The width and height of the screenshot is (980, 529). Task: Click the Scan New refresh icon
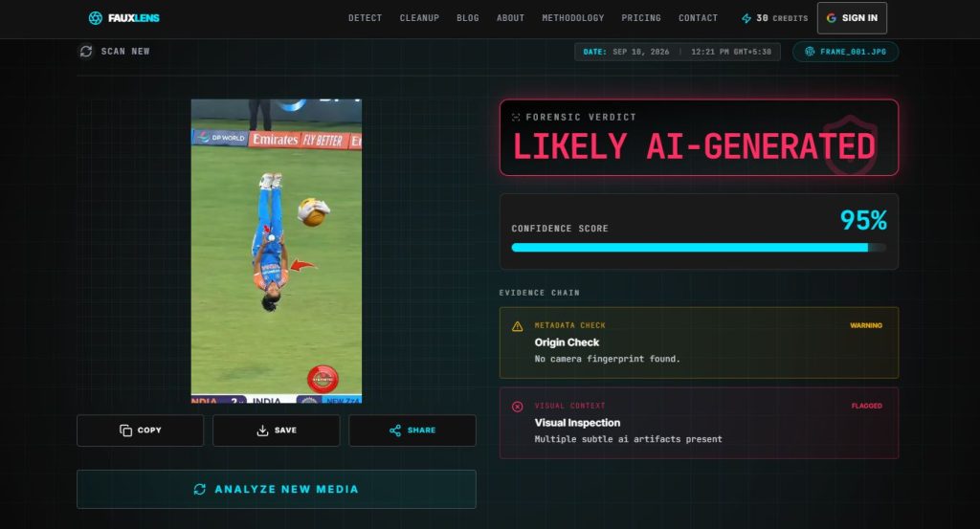(x=86, y=52)
